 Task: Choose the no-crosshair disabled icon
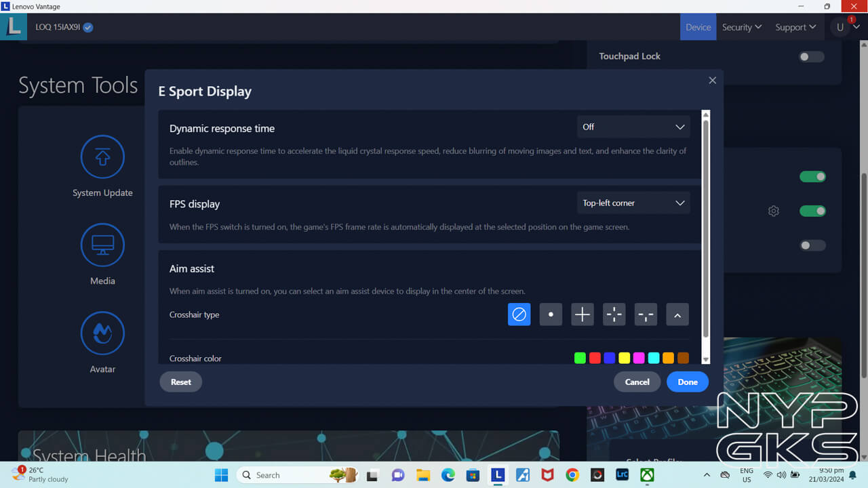tap(519, 314)
